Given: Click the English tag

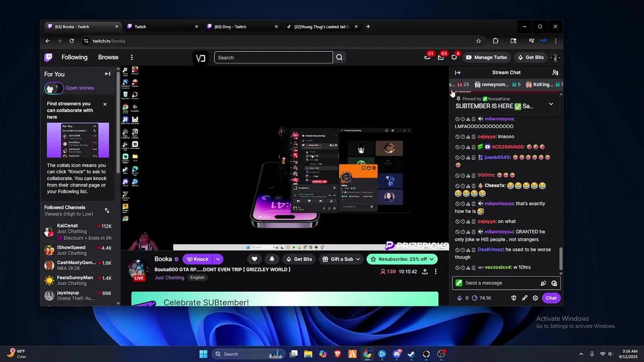Looking at the screenshot, I should click(x=197, y=278).
